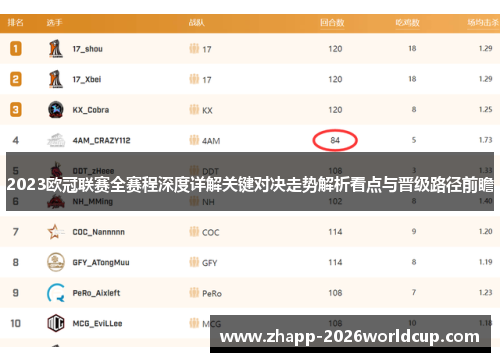Click the 18 wins value in 17_Xbei's row
Viewport: 500px width, 362px height.
(x=412, y=79)
